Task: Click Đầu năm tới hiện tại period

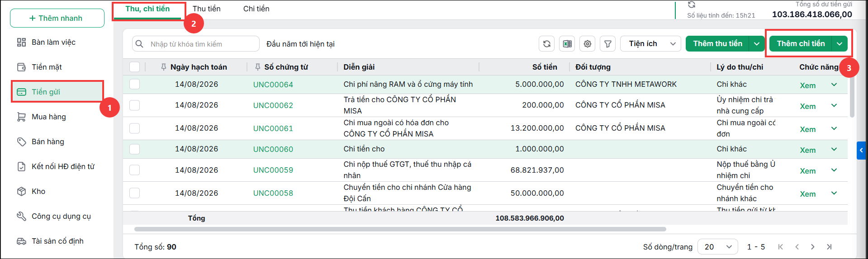Action: pyautogui.click(x=300, y=44)
